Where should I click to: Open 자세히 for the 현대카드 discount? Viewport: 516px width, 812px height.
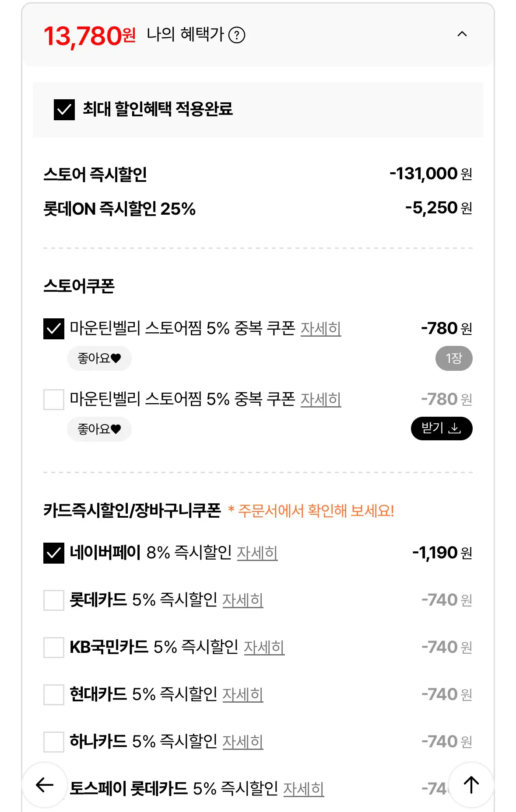click(x=243, y=694)
